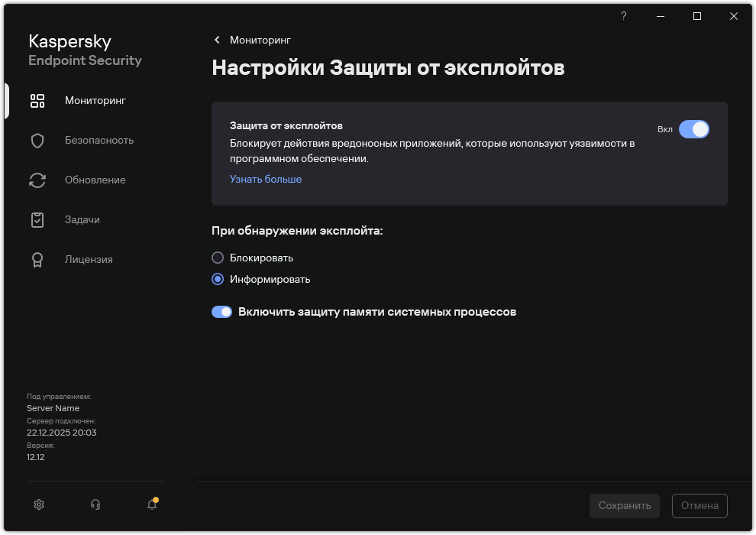This screenshot has height=535, width=756.
Task: Select Лицензия in the navigation menu
Action: click(x=89, y=259)
